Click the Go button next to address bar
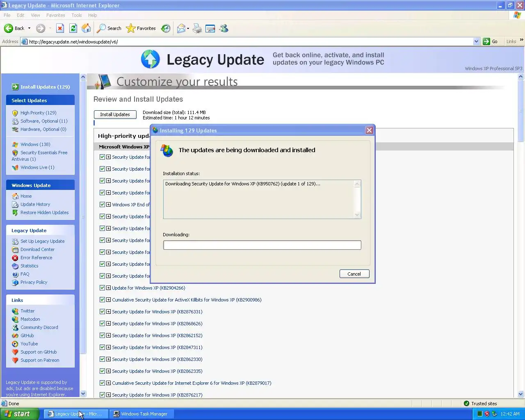 click(491, 41)
